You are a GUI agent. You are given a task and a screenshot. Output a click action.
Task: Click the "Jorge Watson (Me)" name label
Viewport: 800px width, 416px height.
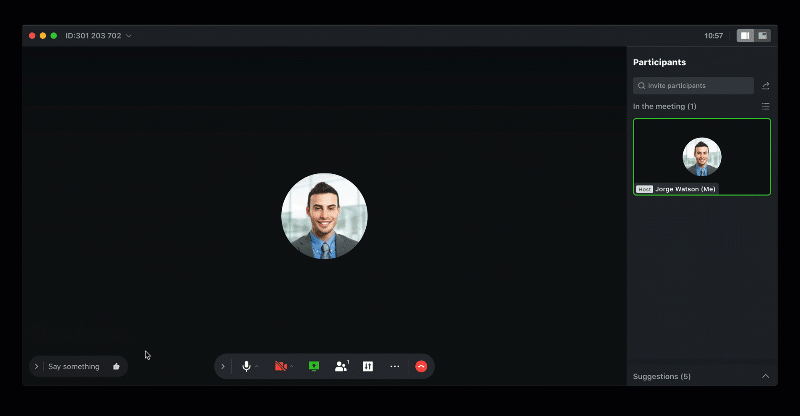coord(685,189)
